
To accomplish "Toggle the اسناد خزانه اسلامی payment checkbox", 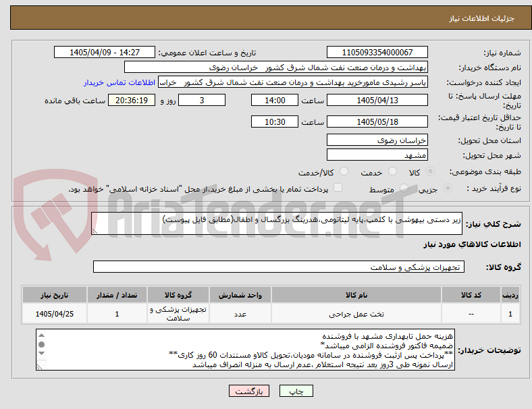I will click(338, 188).
